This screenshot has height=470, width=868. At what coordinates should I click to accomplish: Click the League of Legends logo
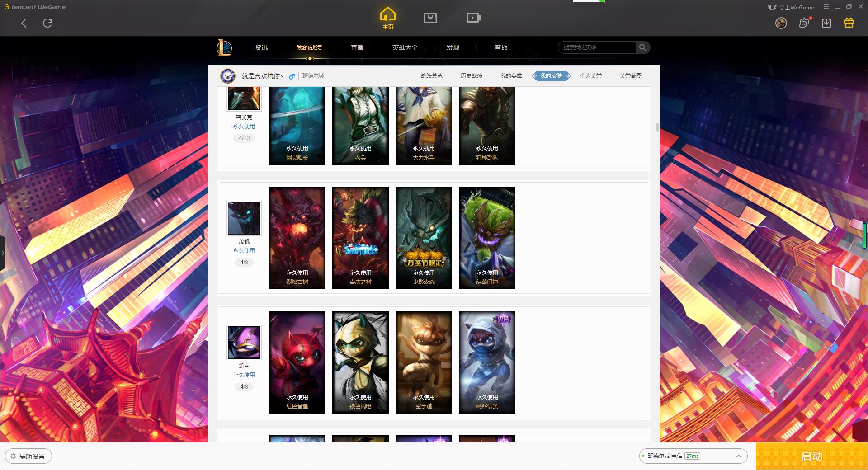224,47
